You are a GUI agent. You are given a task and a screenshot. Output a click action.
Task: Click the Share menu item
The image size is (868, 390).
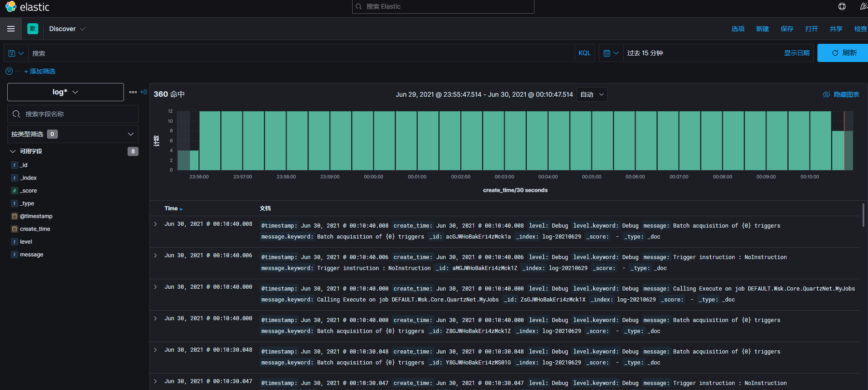(x=836, y=29)
